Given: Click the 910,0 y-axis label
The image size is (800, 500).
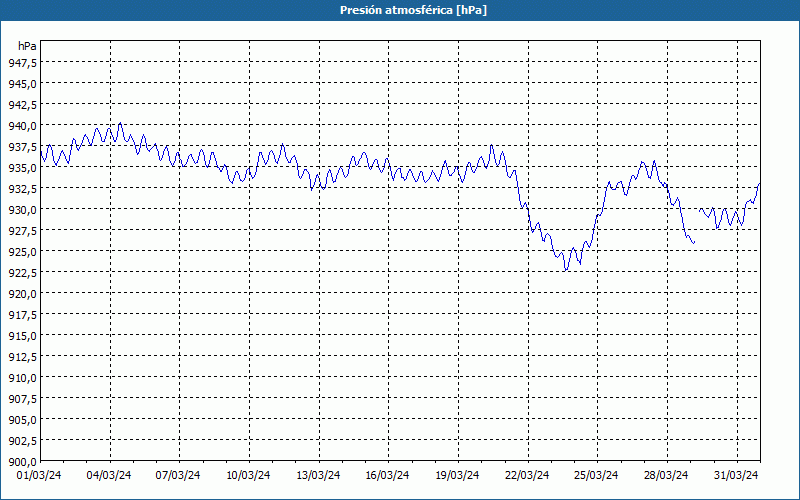Looking at the screenshot, I should coord(22,378).
